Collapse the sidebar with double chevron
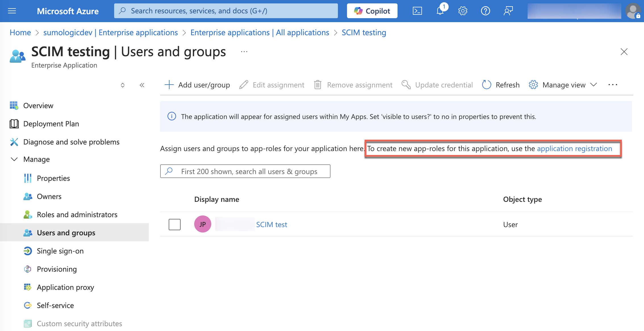The width and height of the screenshot is (644, 331). pos(142,85)
